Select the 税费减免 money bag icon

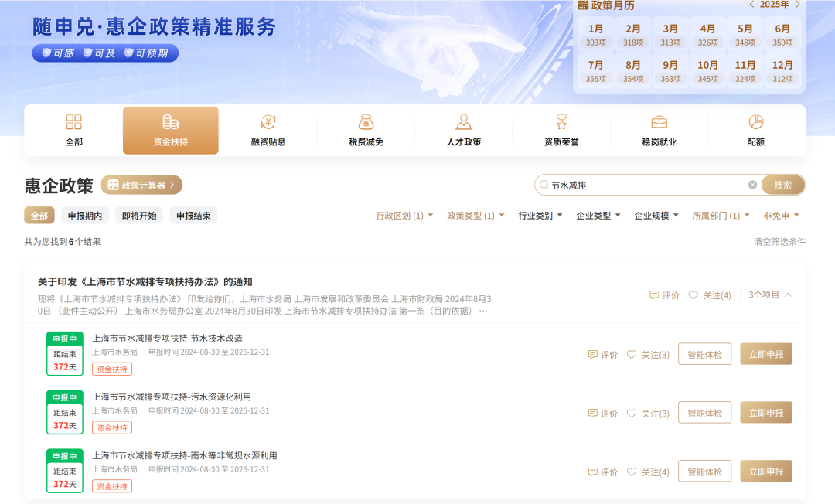(366, 123)
